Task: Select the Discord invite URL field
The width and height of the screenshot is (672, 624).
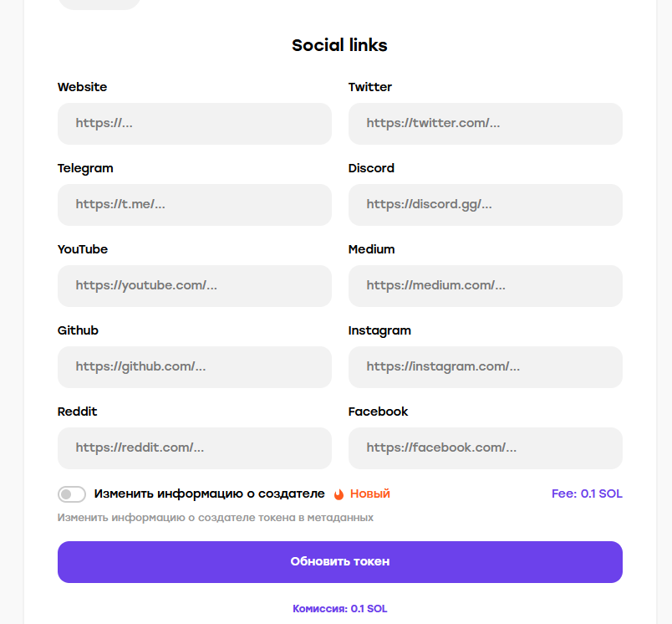Action: tap(485, 205)
